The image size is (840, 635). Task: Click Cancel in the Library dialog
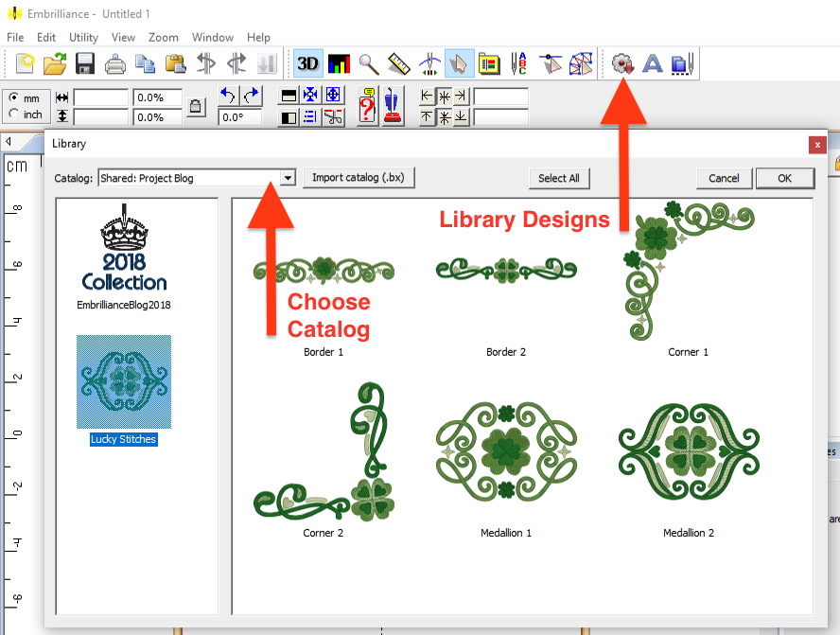tap(724, 178)
